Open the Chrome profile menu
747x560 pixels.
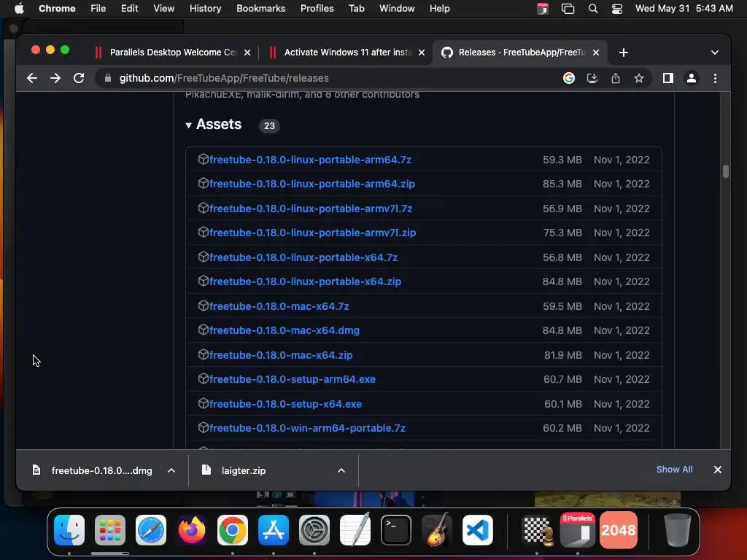point(692,78)
